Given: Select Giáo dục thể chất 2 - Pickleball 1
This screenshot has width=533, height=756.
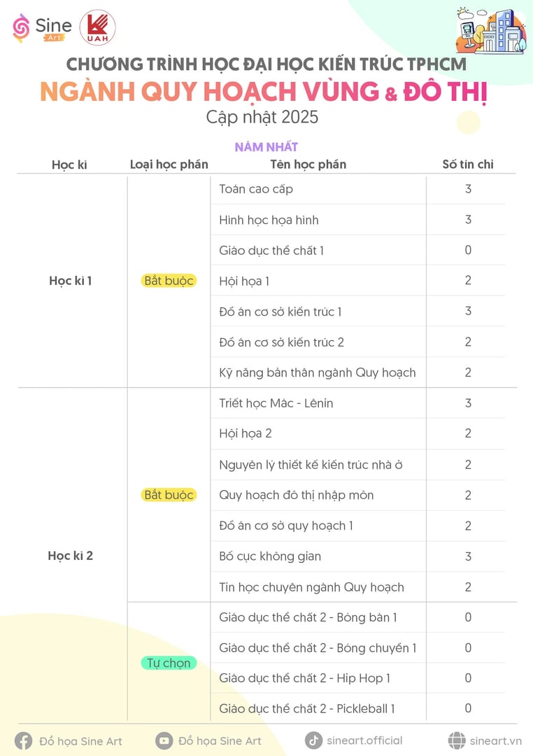Looking at the screenshot, I should coord(307,708).
